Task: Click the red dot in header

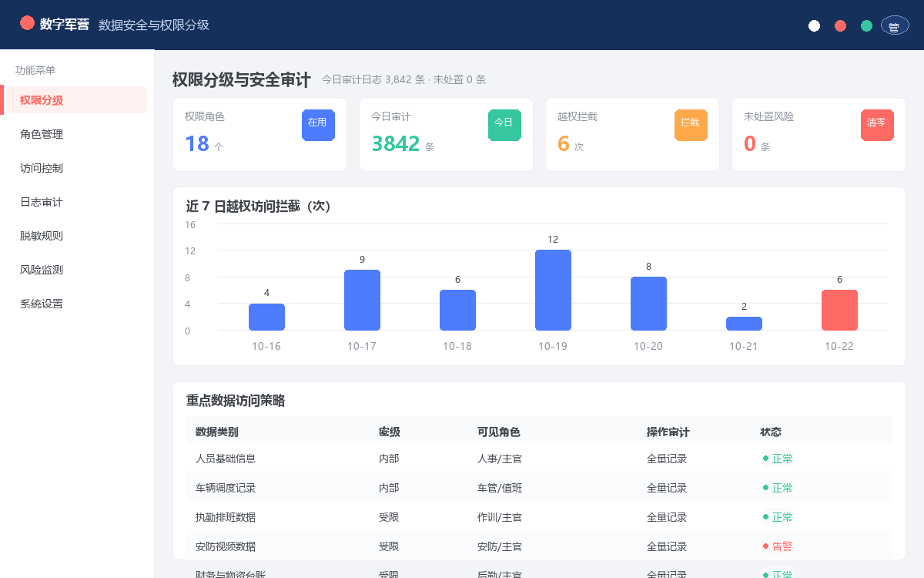Action: coord(840,25)
